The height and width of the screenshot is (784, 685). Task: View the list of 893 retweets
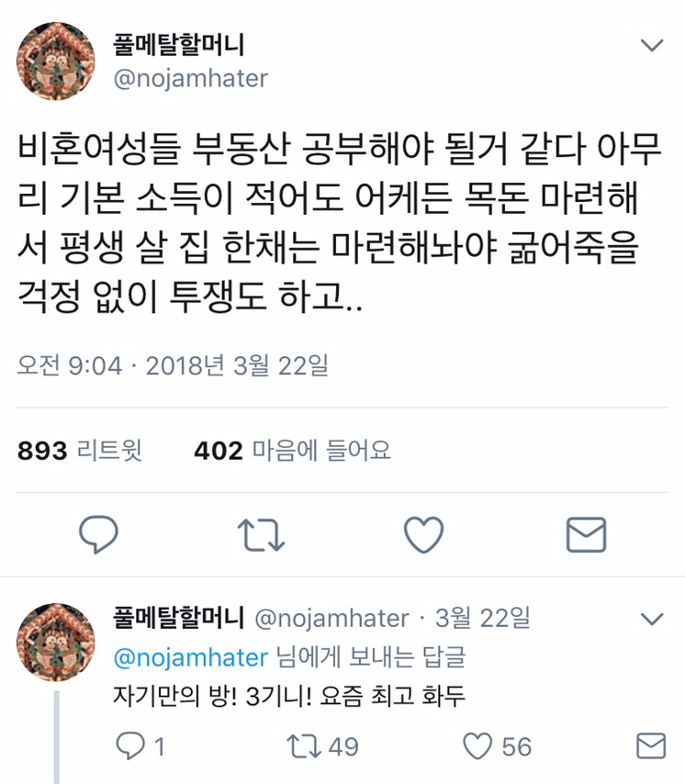click(80, 451)
